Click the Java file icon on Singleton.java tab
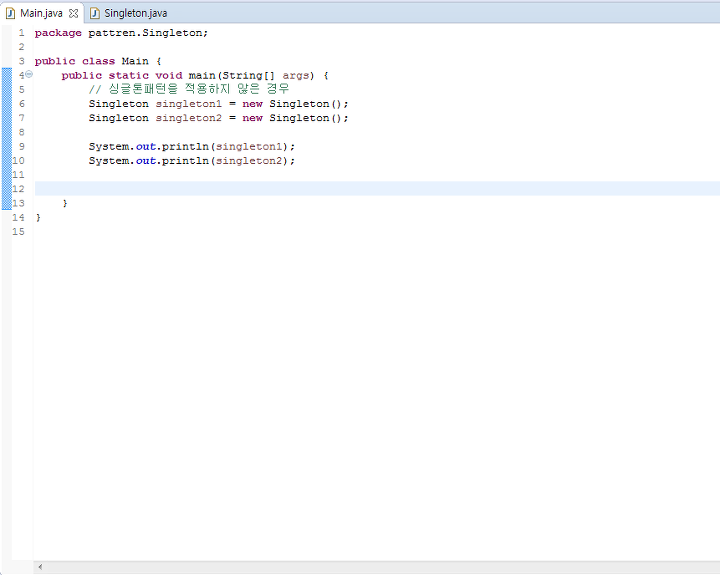720x575 pixels. point(95,13)
